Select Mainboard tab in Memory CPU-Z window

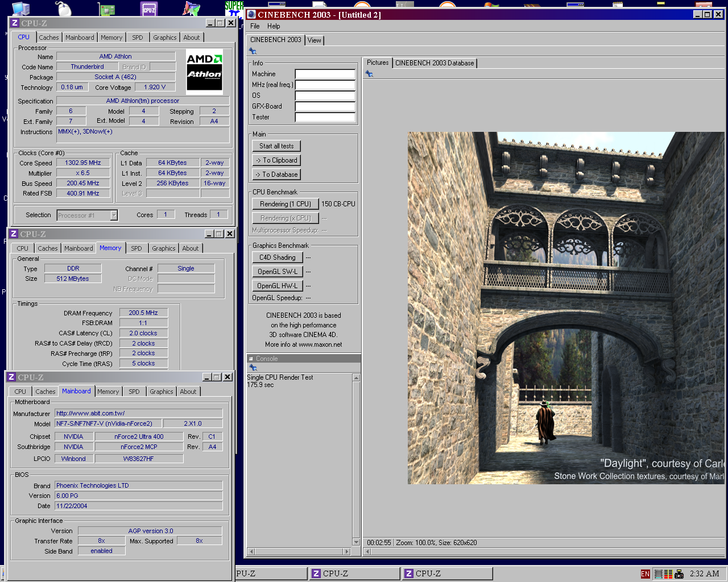coord(78,248)
